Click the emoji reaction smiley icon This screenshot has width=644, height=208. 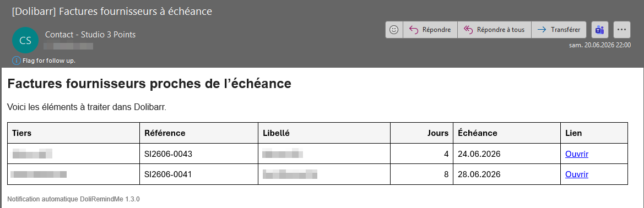[x=394, y=30]
